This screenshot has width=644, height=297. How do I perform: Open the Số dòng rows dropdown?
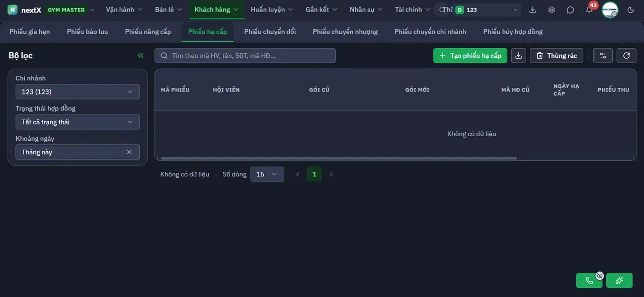click(x=267, y=174)
